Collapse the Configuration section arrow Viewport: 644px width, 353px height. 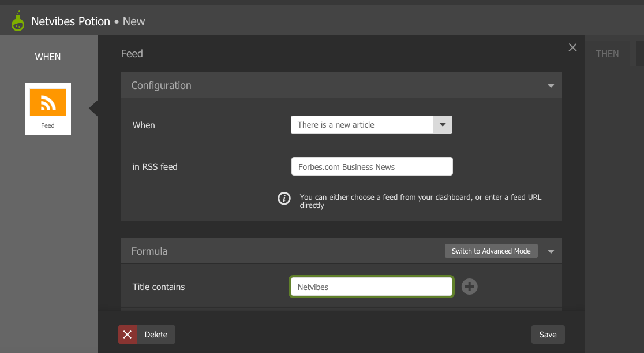[551, 86]
